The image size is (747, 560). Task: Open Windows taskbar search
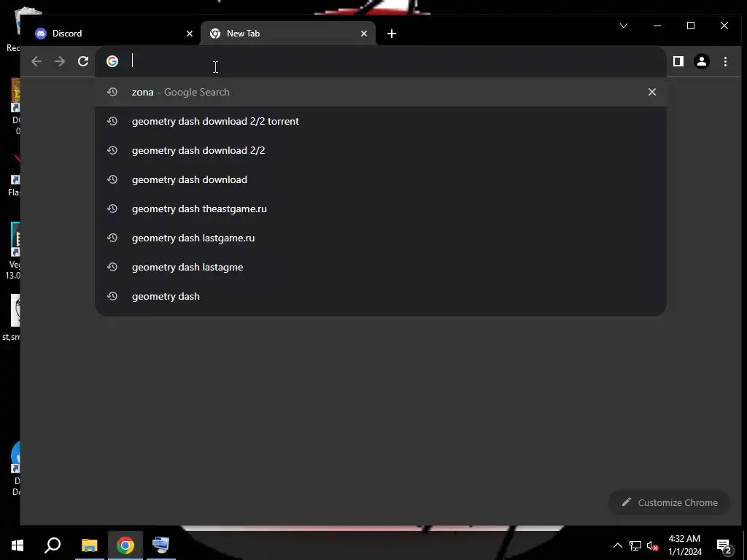click(53, 545)
